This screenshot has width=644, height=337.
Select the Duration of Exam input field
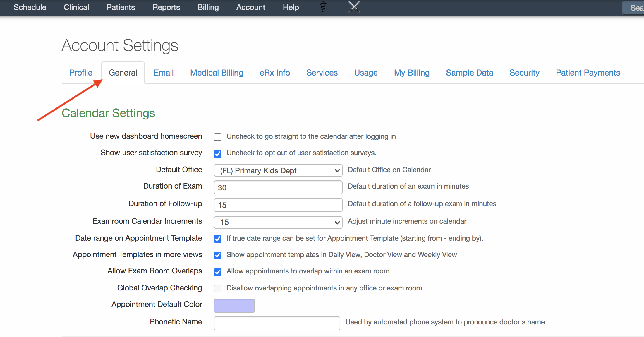[x=279, y=187]
